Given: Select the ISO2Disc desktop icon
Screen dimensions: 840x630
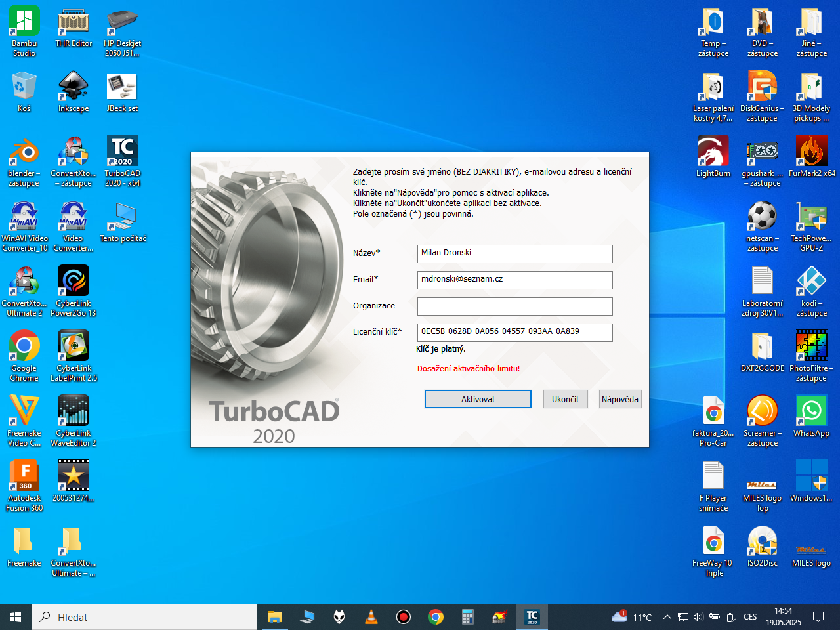Looking at the screenshot, I should coord(763,547).
